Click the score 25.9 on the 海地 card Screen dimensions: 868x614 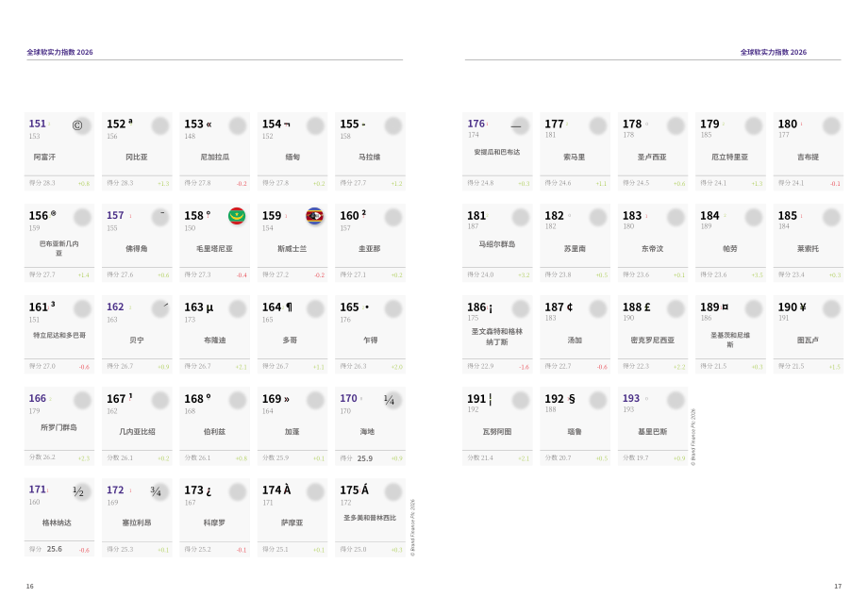tap(365, 458)
